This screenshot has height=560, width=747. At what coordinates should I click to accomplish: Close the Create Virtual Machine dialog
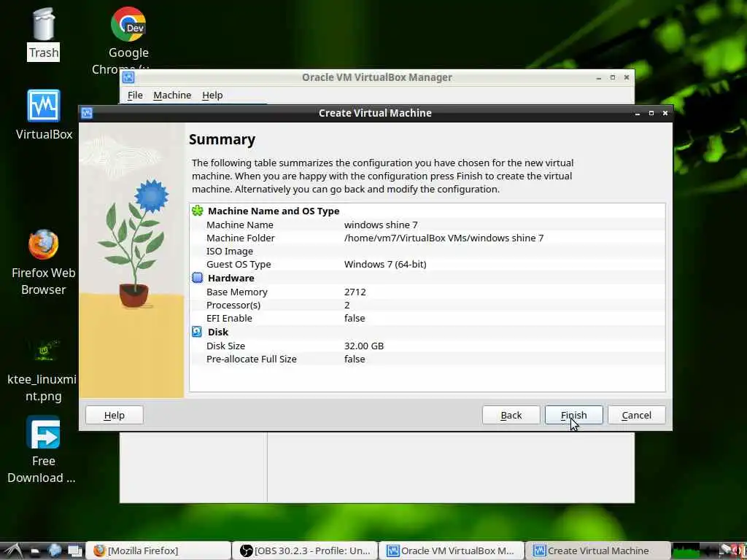[x=665, y=113]
